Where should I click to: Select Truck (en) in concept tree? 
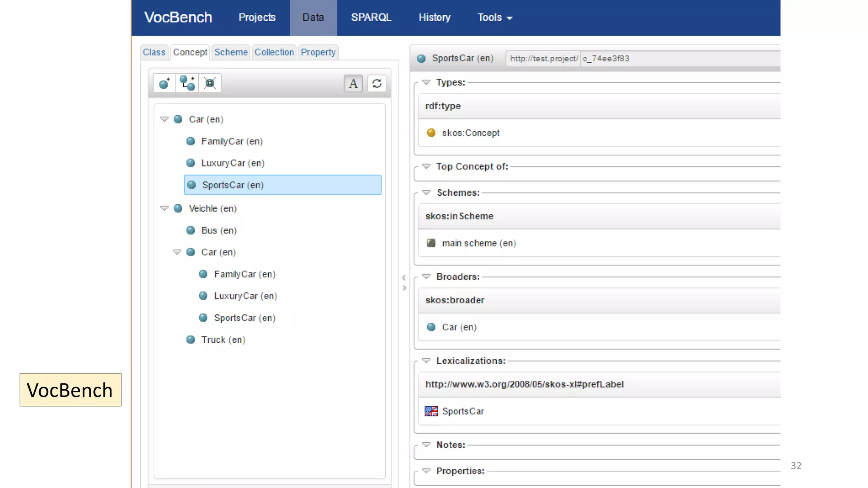223,340
